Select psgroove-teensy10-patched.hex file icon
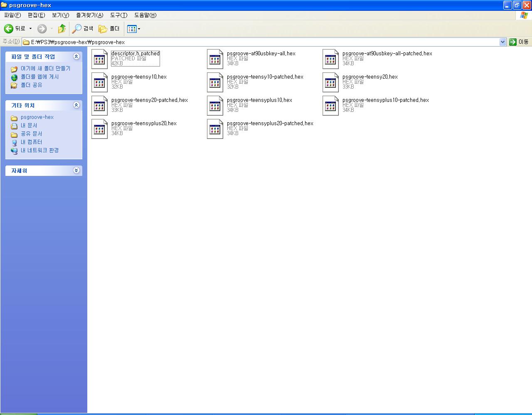The height and width of the screenshot is (415, 532). pyautogui.click(x=215, y=82)
